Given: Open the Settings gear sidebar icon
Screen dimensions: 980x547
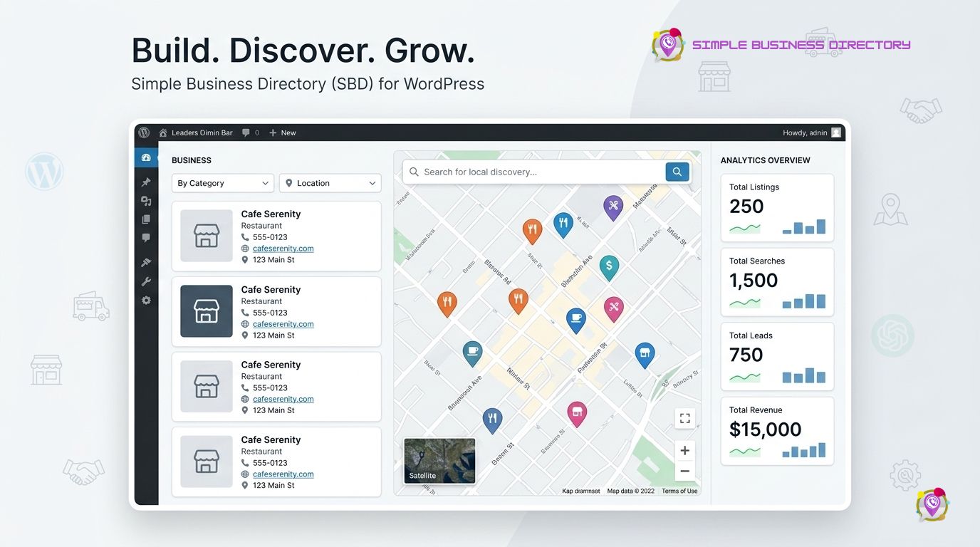Looking at the screenshot, I should tap(146, 301).
